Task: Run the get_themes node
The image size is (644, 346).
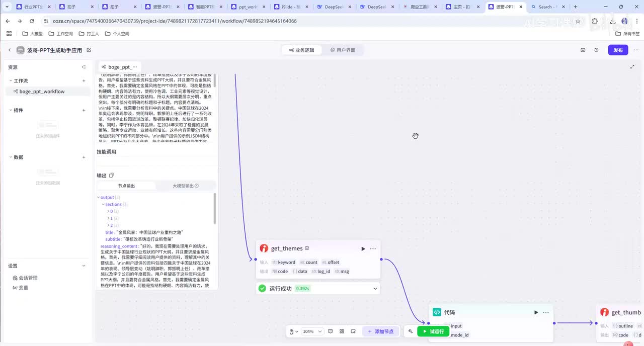Action: pyautogui.click(x=363, y=248)
